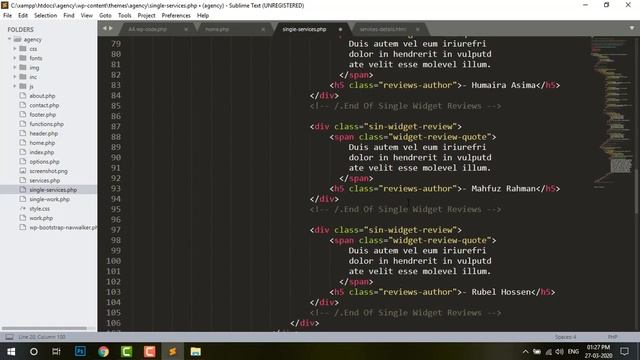Toggle sidebar panel switcher icon in status bar
The width and height of the screenshot is (640, 360).
[x=9, y=337]
